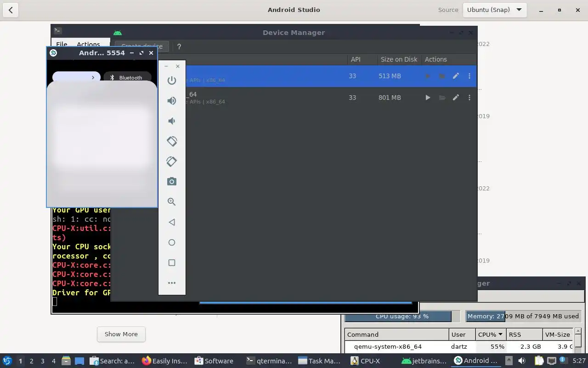Tap emulator Overview square button

coord(172,263)
